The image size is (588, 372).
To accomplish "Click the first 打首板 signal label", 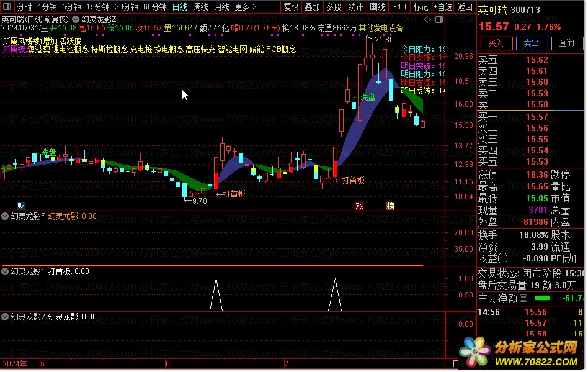I will click(234, 194).
